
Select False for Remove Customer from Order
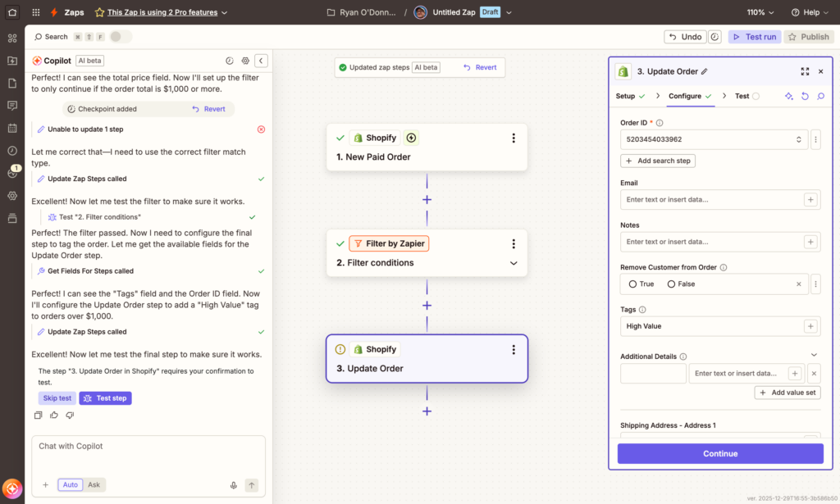coord(671,284)
